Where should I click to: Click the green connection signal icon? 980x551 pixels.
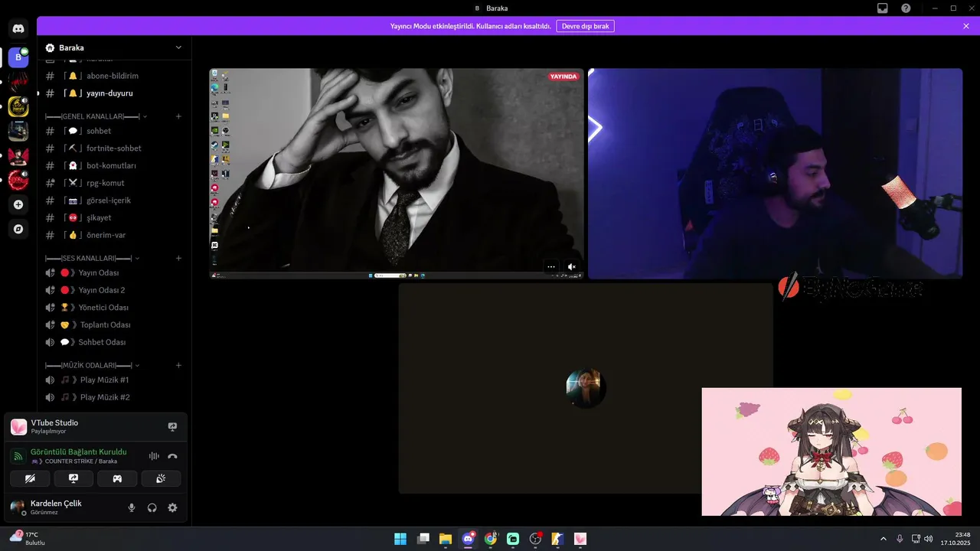coord(19,456)
